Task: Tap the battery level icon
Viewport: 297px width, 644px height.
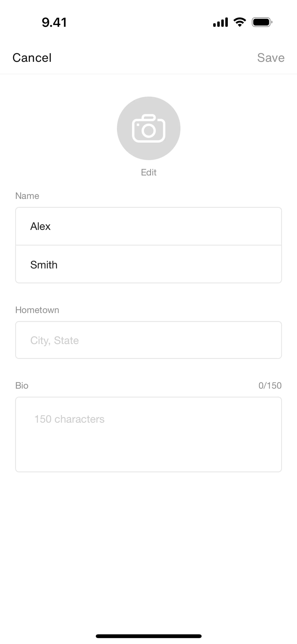Action: point(262,22)
